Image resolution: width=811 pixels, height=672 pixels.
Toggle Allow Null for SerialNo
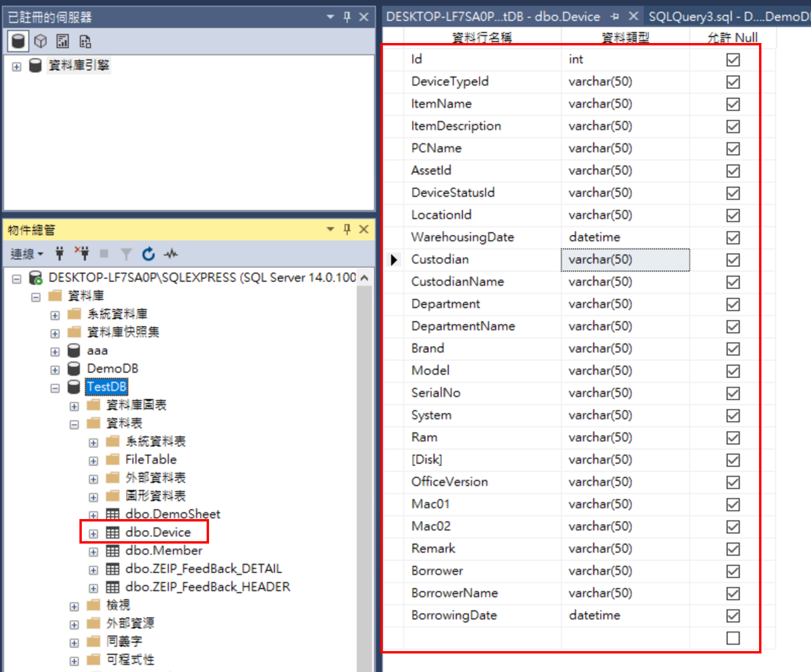pos(733,393)
